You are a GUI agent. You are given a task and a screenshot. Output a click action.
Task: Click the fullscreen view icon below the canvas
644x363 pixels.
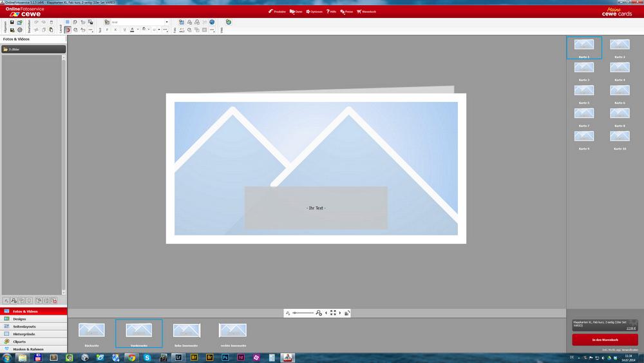(x=333, y=313)
